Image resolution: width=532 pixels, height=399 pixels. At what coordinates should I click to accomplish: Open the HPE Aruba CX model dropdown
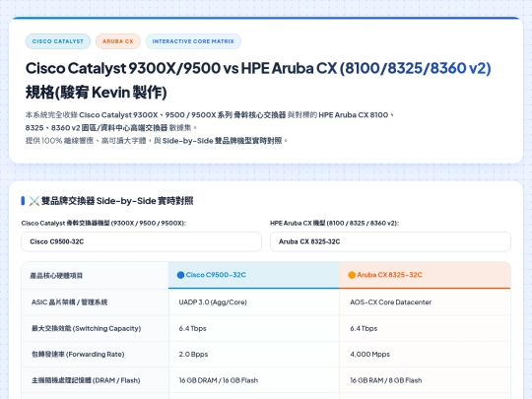(x=390, y=241)
